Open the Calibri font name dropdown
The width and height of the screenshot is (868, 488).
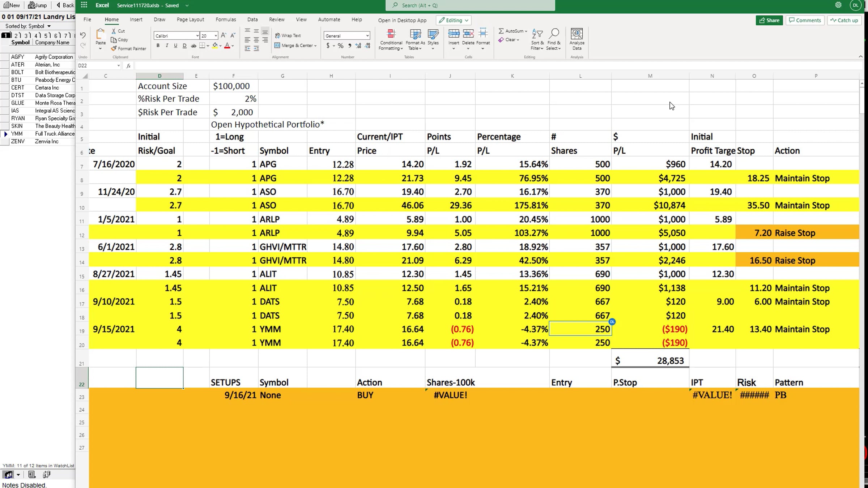coord(197,35)
